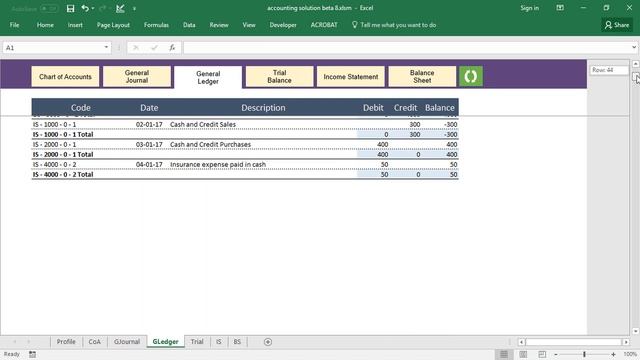The width and height of the screenshot is (640, 360).
Task: Select the Cash and Credit Purchases cell
Action: tap(210, 144)
